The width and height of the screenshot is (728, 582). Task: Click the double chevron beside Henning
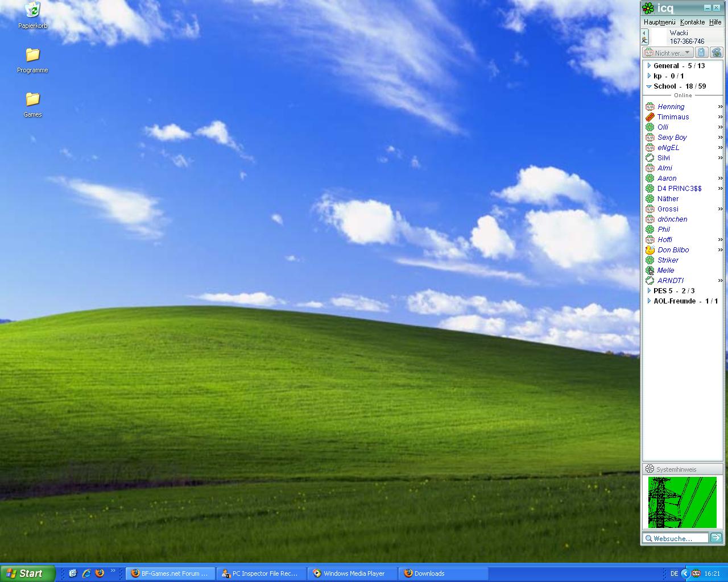click(720, 107)
